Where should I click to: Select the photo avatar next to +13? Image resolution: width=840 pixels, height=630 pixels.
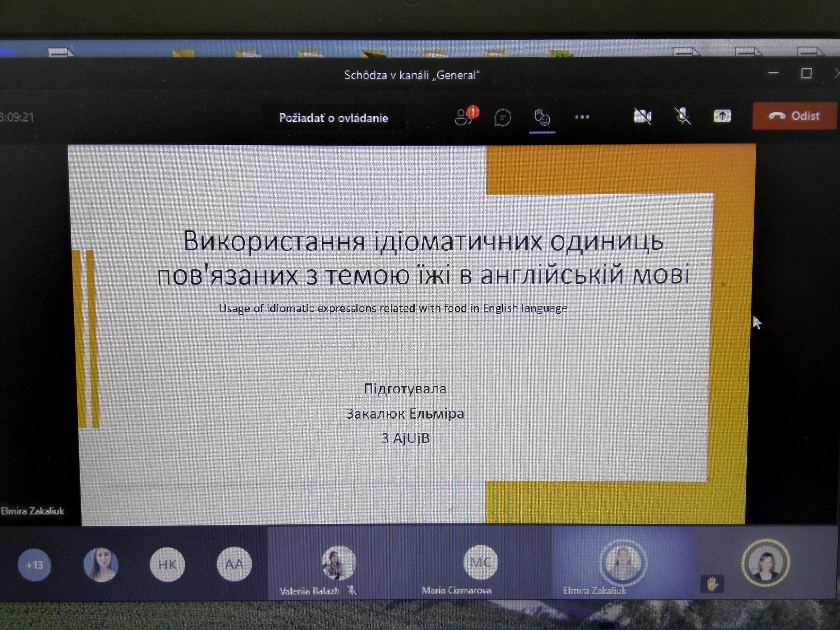[101, 565]
